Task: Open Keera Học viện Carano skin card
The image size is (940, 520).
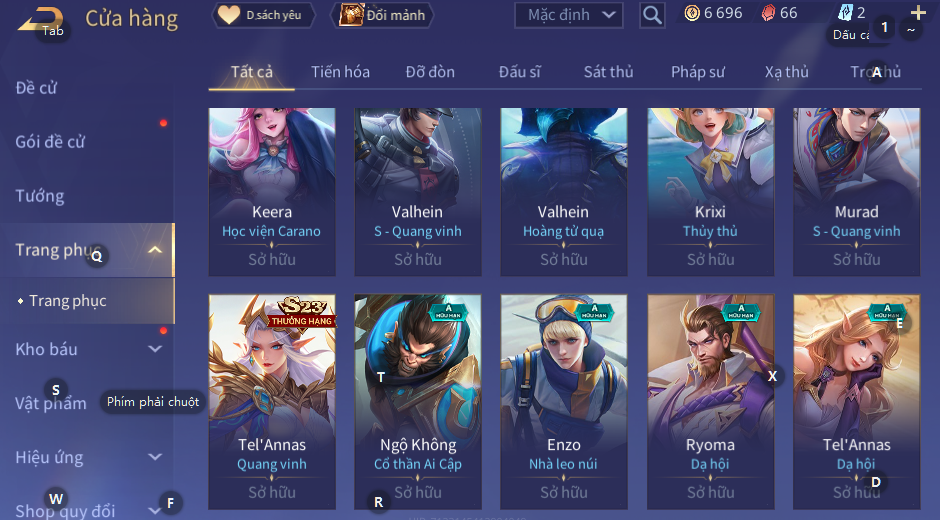Action: point(272,192)
